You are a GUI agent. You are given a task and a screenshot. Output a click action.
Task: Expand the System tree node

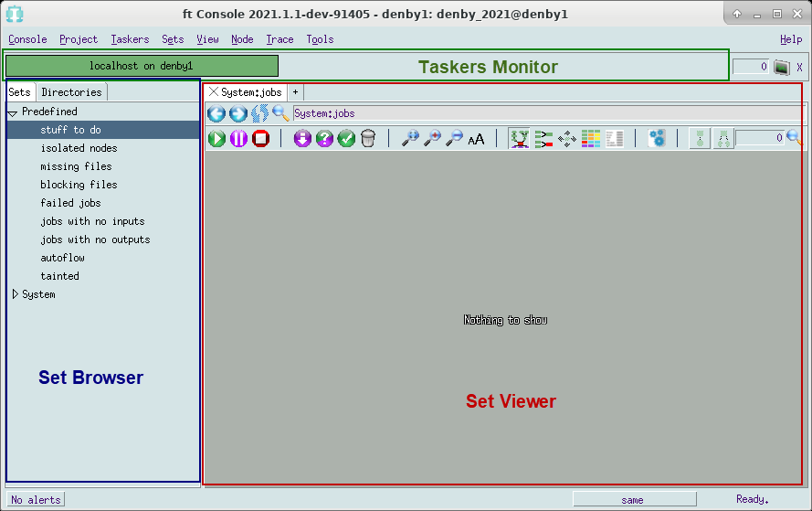15,294
